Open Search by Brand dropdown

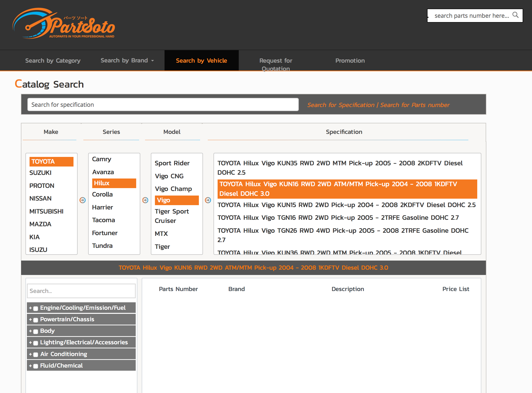pyautogui.click(x=127, y=60)
